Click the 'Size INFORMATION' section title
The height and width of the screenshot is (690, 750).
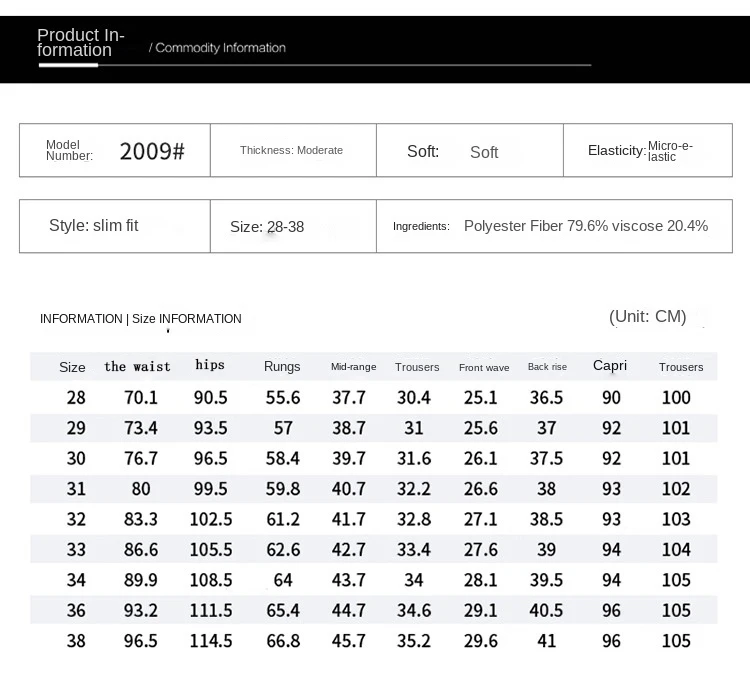186,319
